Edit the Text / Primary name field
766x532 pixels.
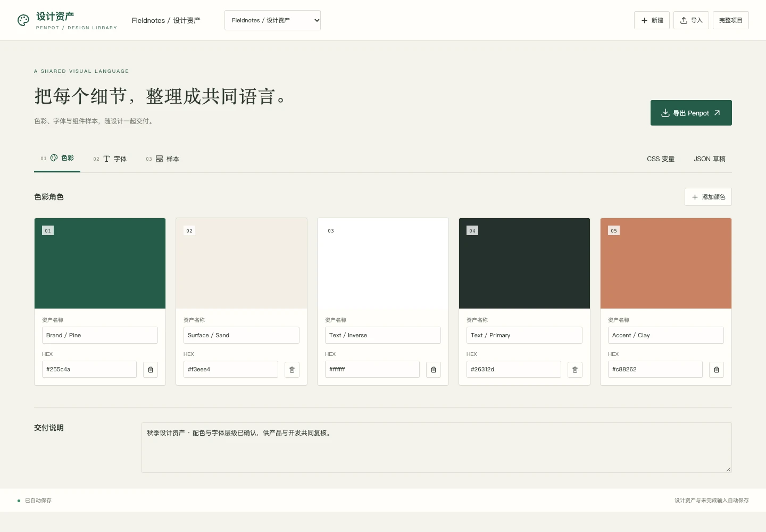[x=524, y=335]
